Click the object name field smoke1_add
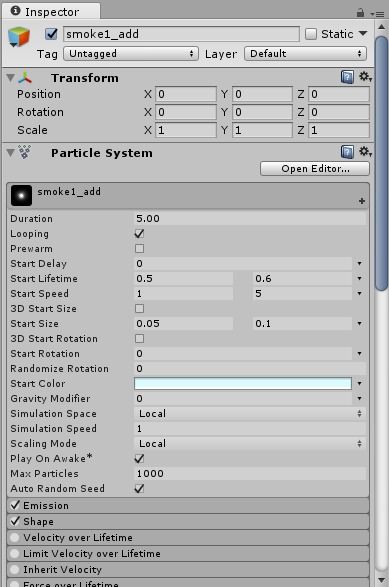The width and height of the screenshot is (389, 587). click(181, 34)
